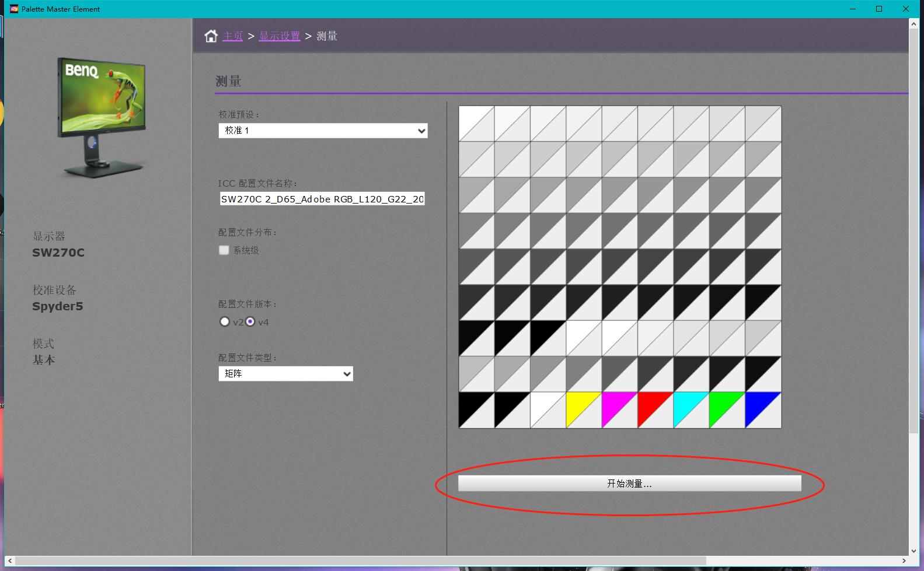924x571 pixels.
Task: Pick the cyan color patch
Action: click(x=691, y=410)
